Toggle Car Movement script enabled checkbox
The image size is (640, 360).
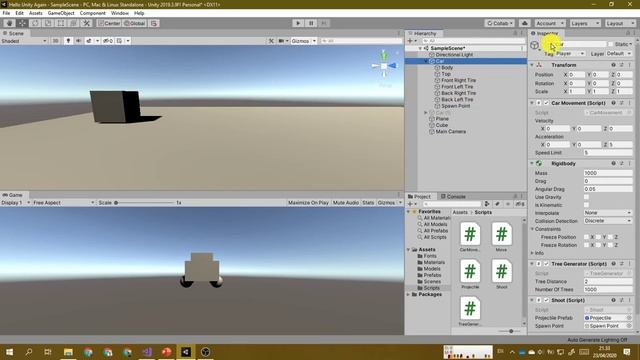click(x=546, y=103)
